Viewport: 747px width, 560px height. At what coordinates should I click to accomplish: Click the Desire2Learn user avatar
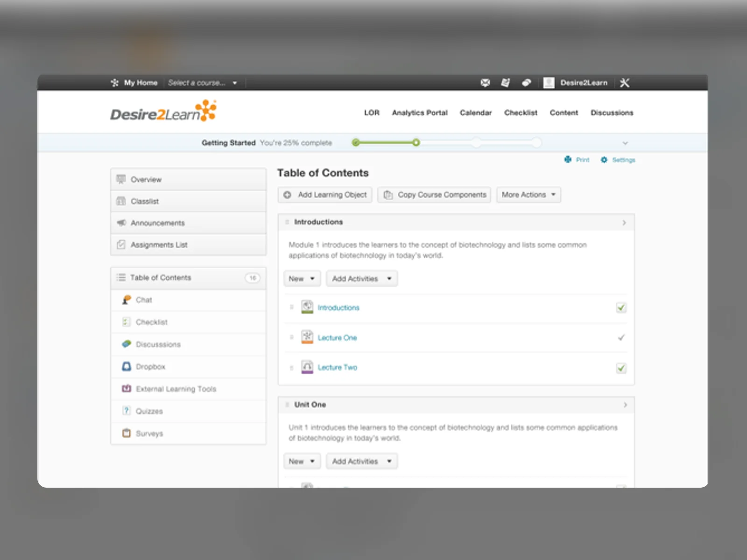[549, 83]
